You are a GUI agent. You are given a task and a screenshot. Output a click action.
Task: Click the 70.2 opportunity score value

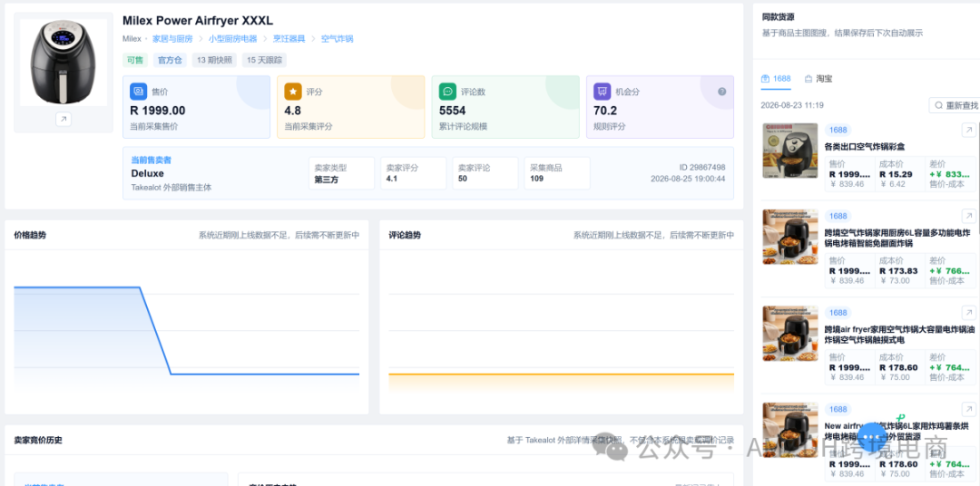tap(605, 111)
